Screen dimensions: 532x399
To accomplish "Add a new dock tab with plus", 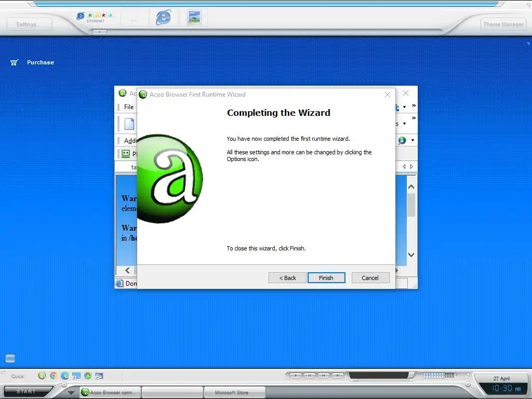I will [99, 32].
